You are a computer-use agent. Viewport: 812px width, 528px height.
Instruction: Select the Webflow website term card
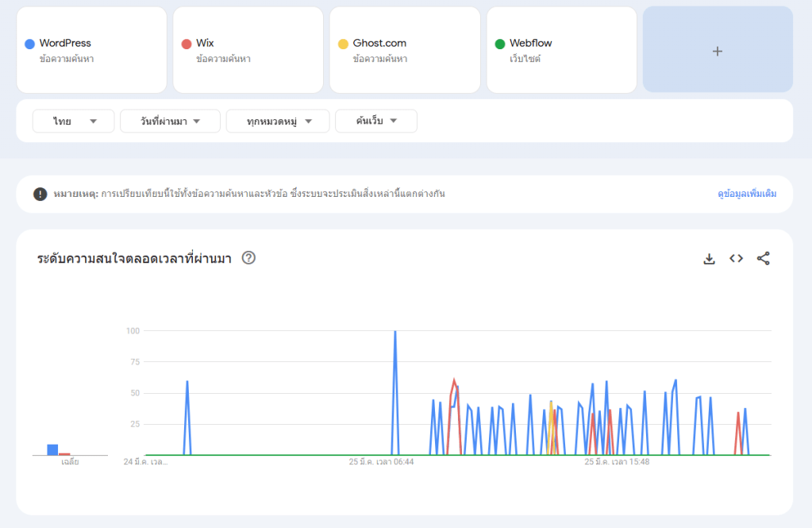click(x=561, y=50)
